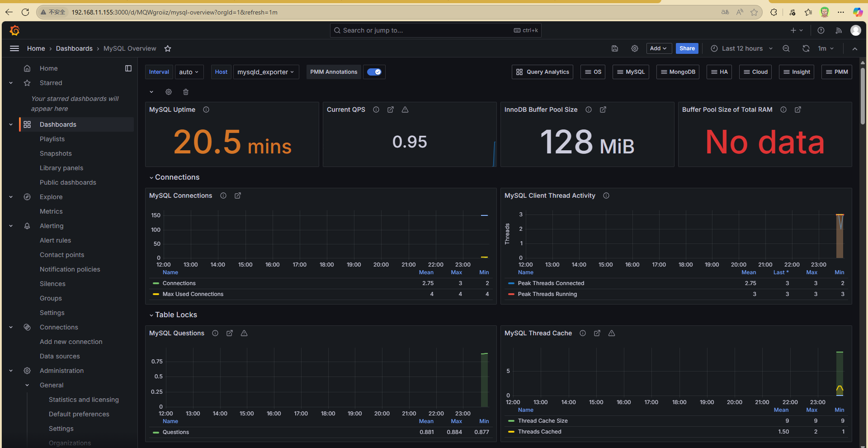Click the Search or jump to field
Viewport: 868px width, 448px height.
(x=435, y=30)
